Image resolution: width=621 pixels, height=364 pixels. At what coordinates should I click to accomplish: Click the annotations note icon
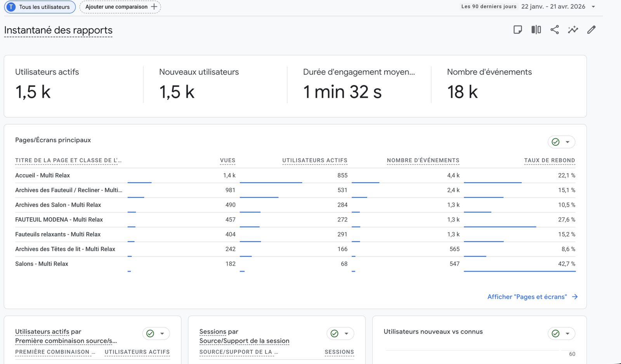click(517, 30)
